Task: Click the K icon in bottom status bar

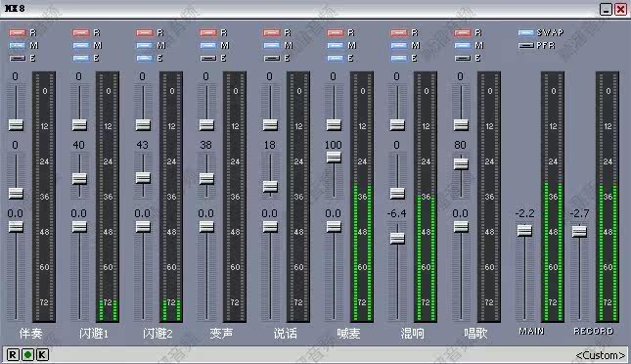Action: click(42, 355)
